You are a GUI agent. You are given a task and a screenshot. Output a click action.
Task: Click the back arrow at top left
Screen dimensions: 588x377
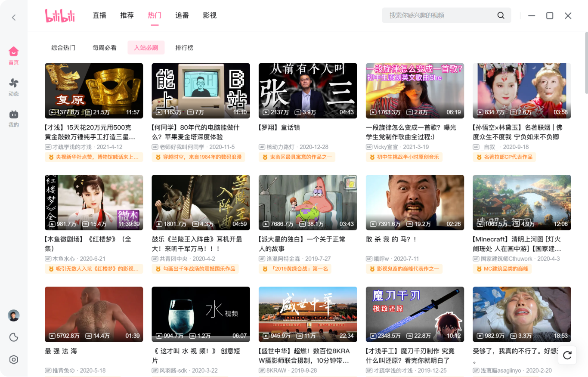tap(13, 17)
